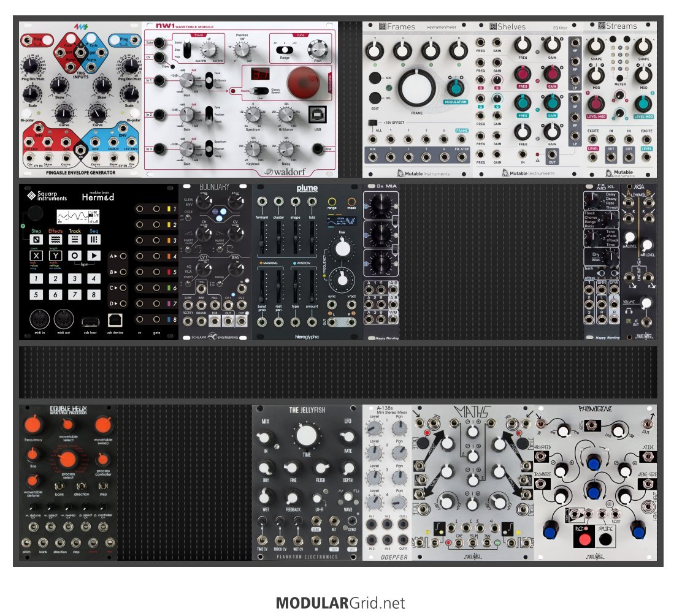
Task: Click the NW1 USB port
Action: 318,115
